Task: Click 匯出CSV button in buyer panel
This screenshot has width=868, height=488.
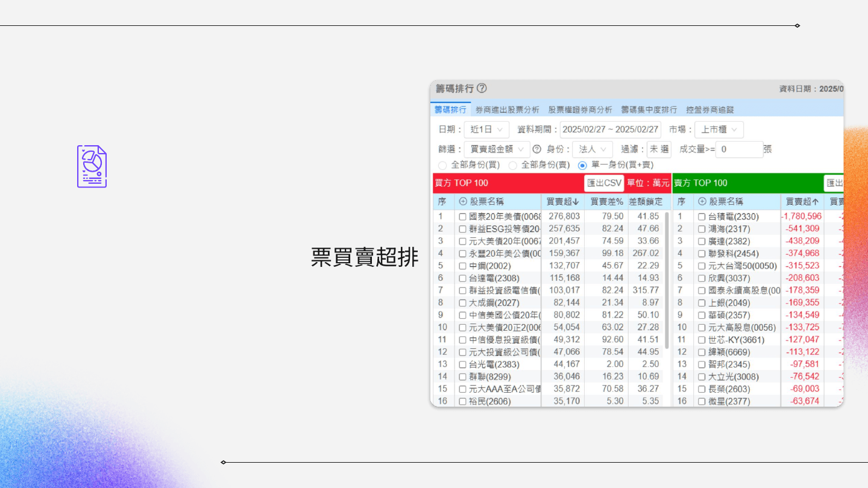Action: (x=603, y=183)
